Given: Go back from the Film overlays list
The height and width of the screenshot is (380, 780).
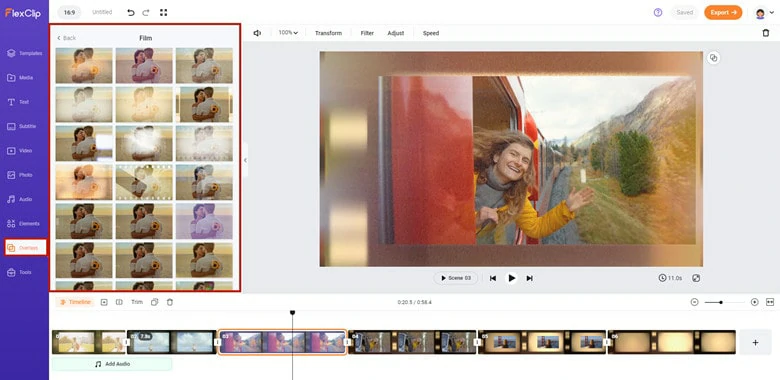Looking at the screenshot, I should (66, 38).
